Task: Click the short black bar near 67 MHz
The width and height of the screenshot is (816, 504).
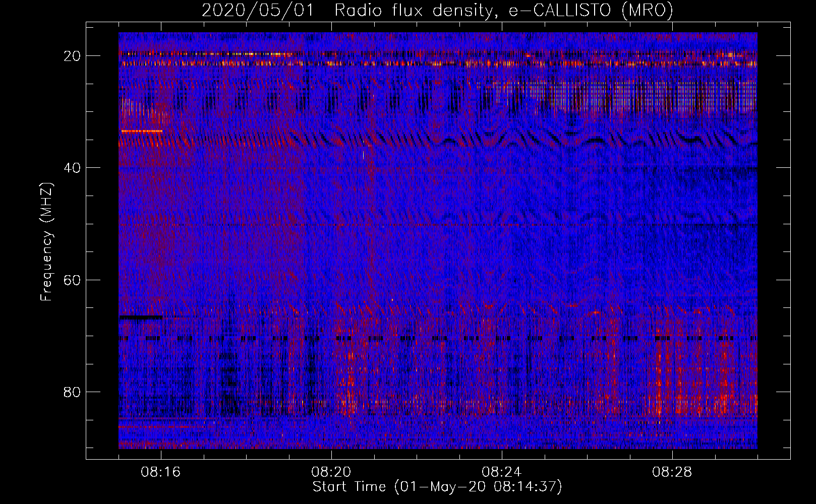Action: tap(141, 318)
